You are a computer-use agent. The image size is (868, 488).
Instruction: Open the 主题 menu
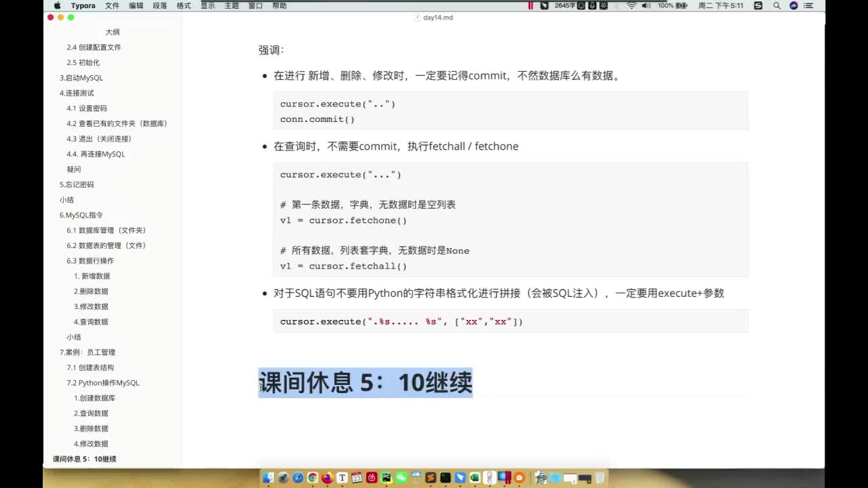[231, 5]
